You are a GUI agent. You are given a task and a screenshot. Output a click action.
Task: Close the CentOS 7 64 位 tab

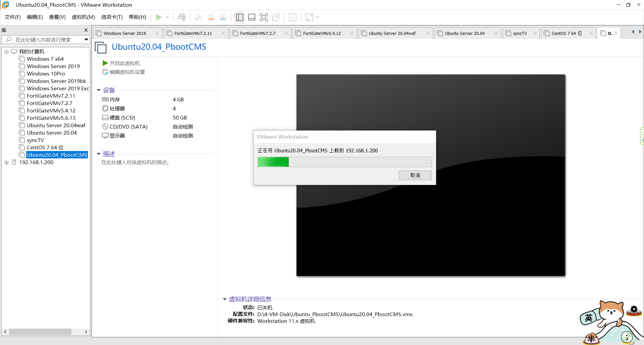591,33
